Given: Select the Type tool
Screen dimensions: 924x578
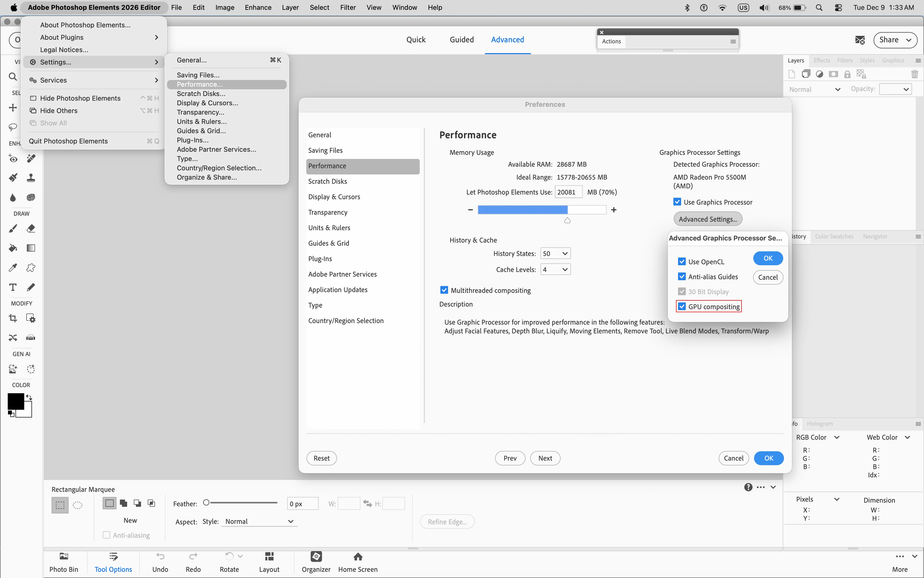Looking at the screenshot, I should click(x=13, y=287).
